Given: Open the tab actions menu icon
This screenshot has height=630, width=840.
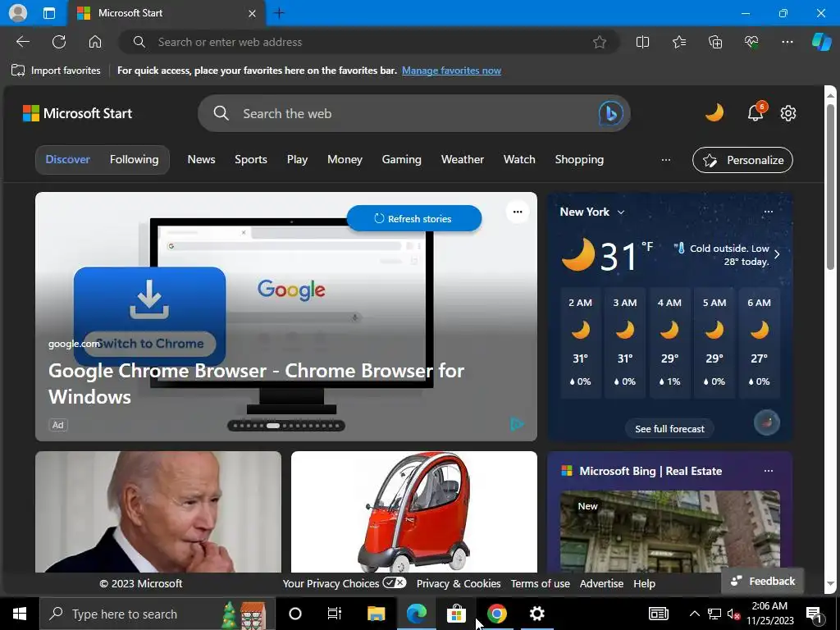Looking at the screenshot, I should (x=48, y=13).
